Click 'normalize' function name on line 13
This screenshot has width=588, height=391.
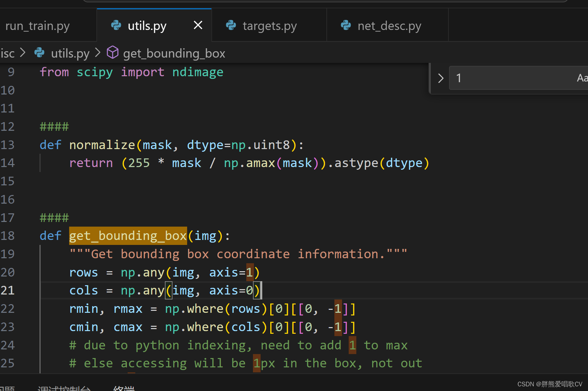click(x=102, y=145)
